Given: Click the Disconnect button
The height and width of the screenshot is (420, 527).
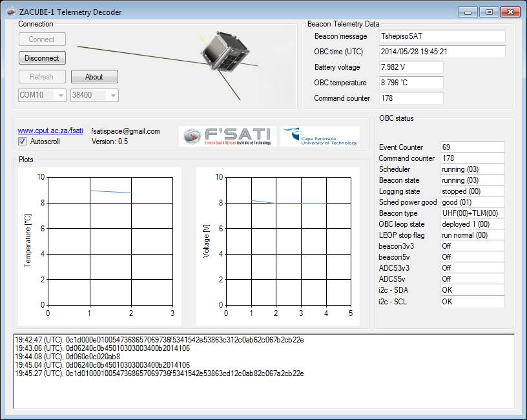Looking at the screenshot, I should pos(42,58).
